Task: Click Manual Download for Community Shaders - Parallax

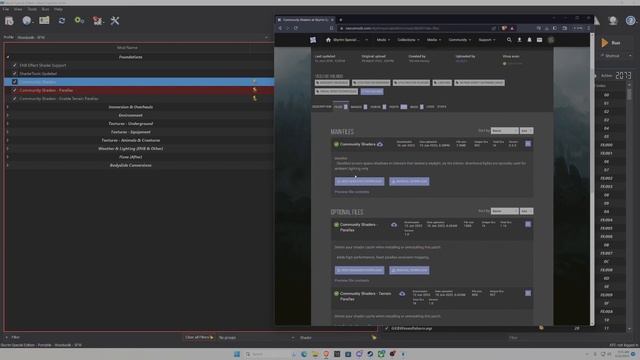Action: point(409,270)
